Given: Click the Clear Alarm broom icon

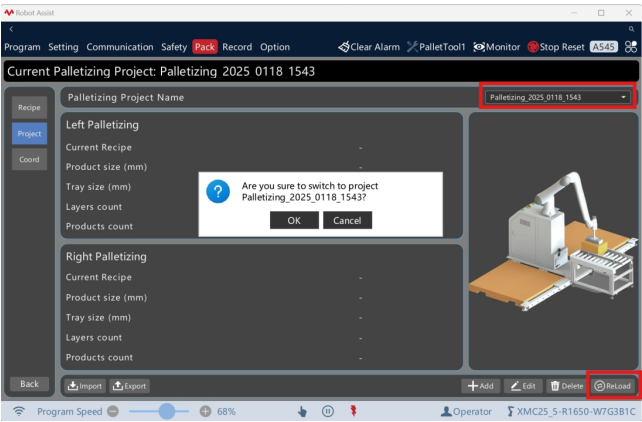Looking at the screenshot, I should tap(344, 47).
